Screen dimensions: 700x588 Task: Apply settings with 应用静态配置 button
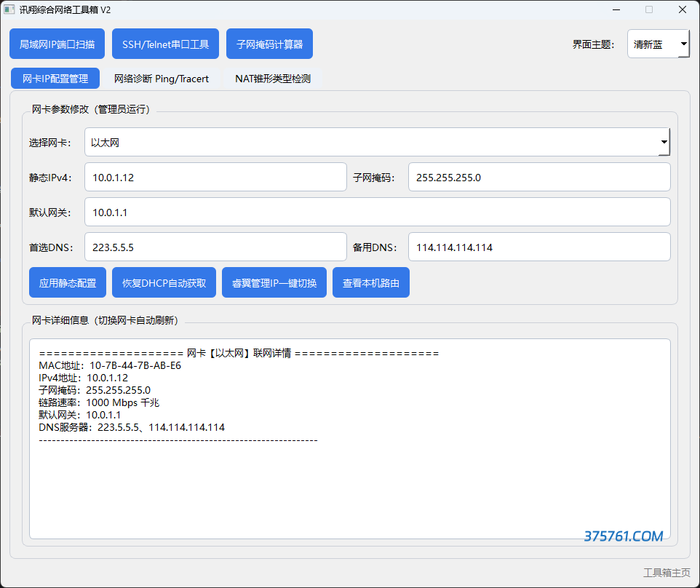click(x=68, y=282)
